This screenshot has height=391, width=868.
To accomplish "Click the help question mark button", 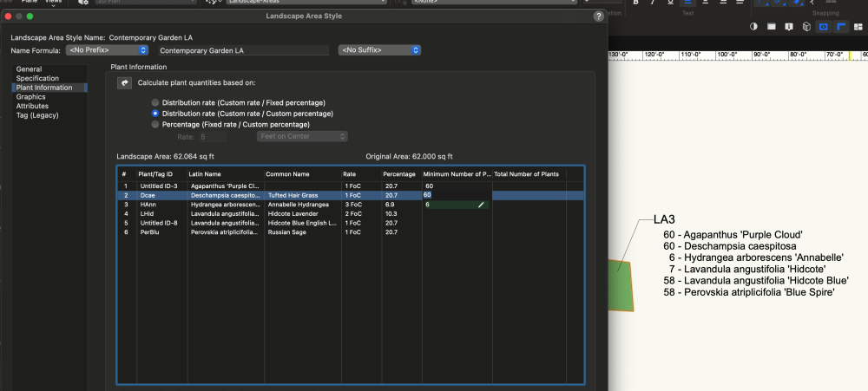I will 598,16.
